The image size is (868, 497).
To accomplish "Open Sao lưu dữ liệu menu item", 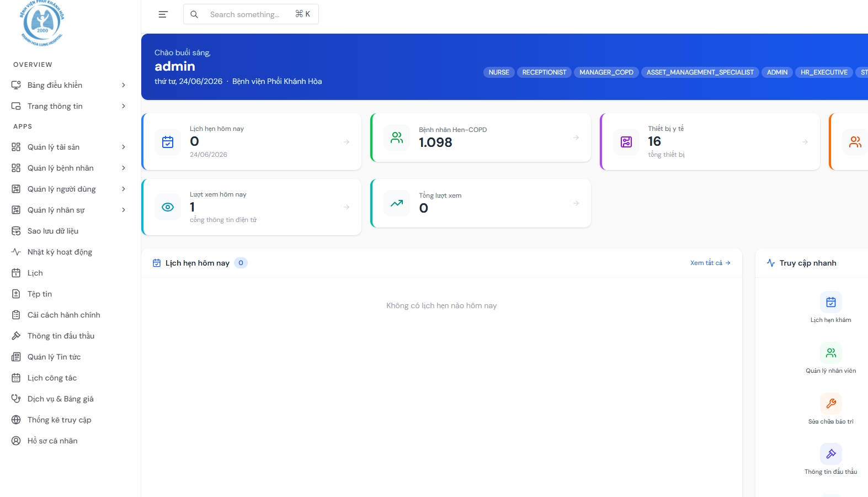I will (69, 231).
